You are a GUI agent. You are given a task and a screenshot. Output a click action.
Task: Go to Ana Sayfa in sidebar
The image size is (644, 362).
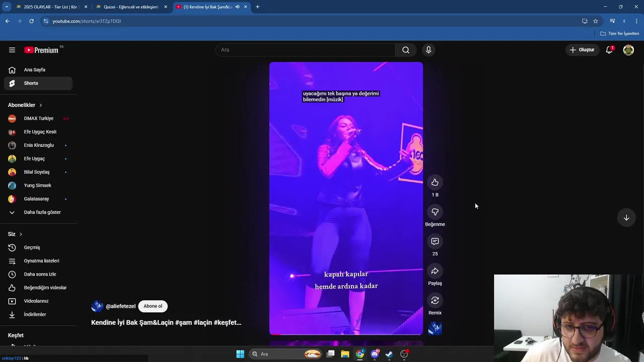[38, 70]
